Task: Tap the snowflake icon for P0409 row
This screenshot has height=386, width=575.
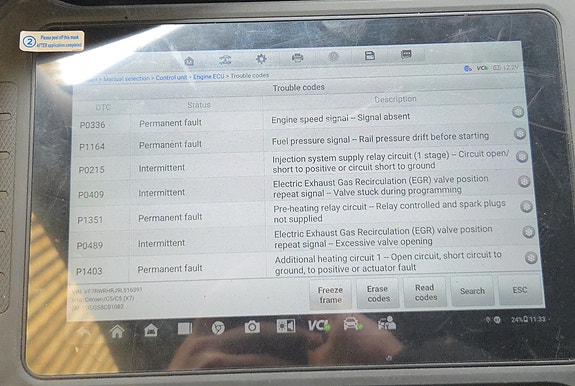Action: click(x=524, y=181)
